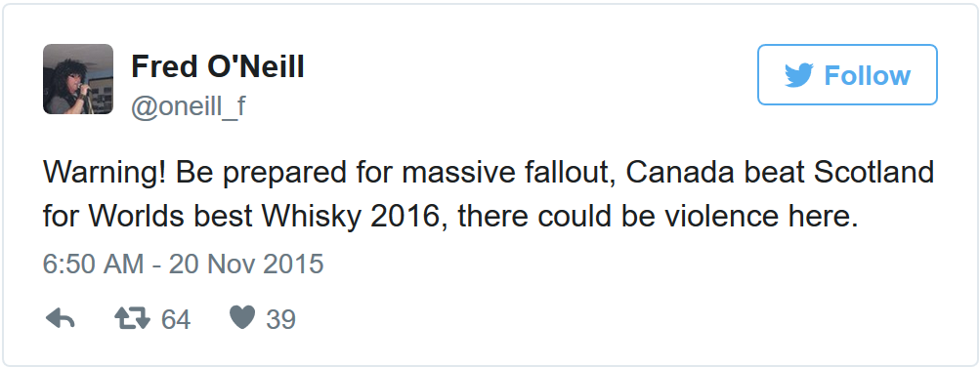The image size is (980, 367).
Task: Open the Fred O'Neill display name link
Action: 218,66
